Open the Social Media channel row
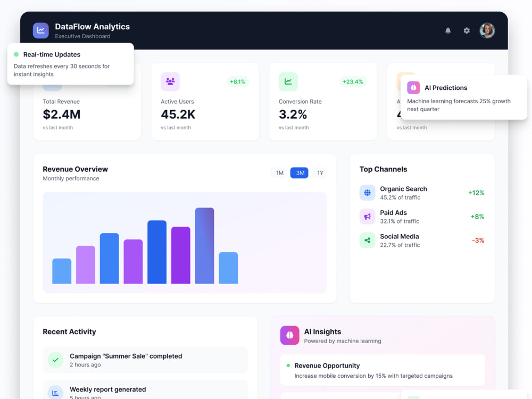This screenshot has height=399, width=532. pos(422,240)
